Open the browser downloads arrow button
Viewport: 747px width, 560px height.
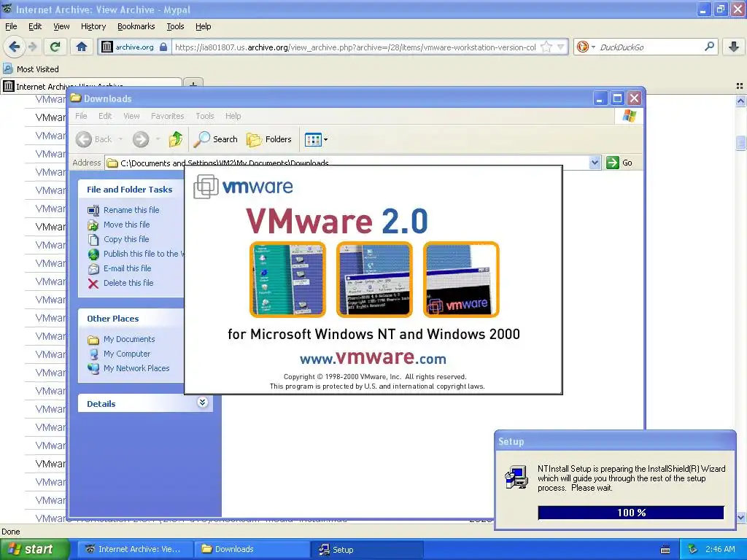pyautogui.click(x=734, y=47)
